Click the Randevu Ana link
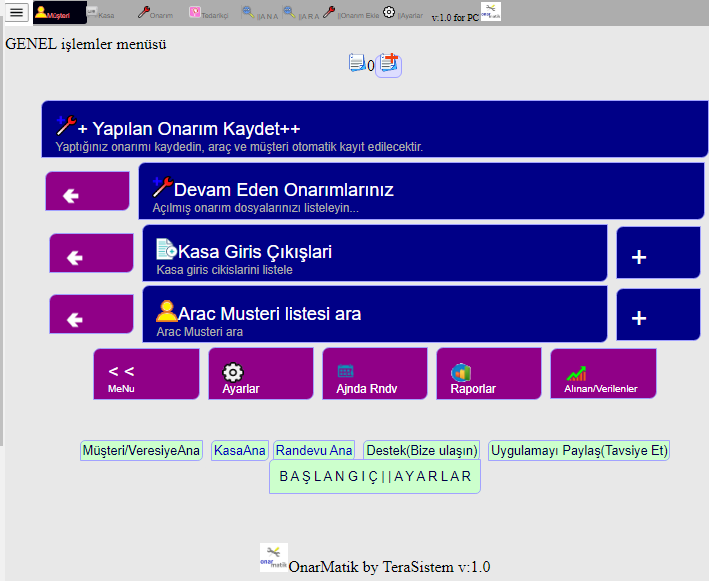Screen dimensions: 709x581 pyautogui.click(x=314, y=450)
